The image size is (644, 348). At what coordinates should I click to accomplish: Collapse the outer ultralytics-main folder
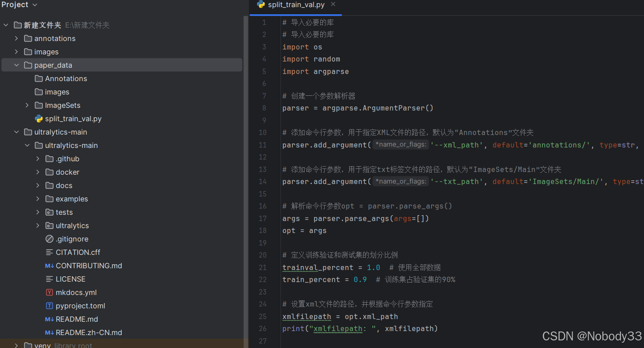click(x=17, y=132)
